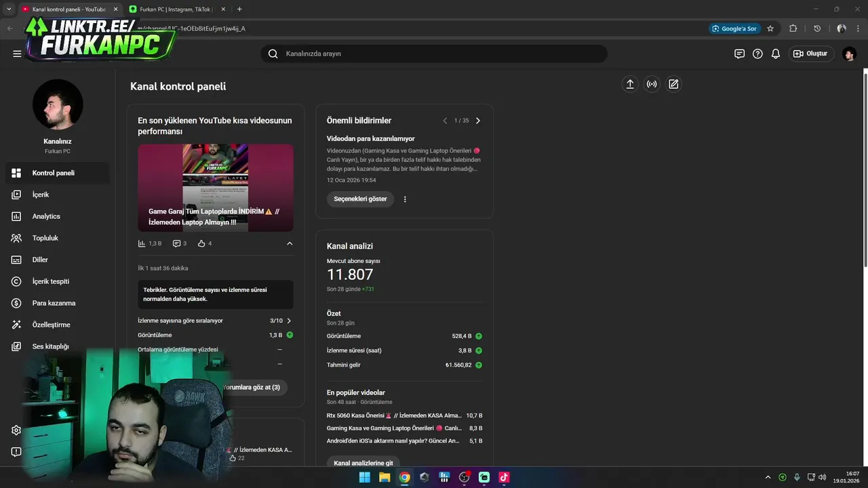Open Chrome from the taskbar
868x488 pixels.
pos(404,477)
